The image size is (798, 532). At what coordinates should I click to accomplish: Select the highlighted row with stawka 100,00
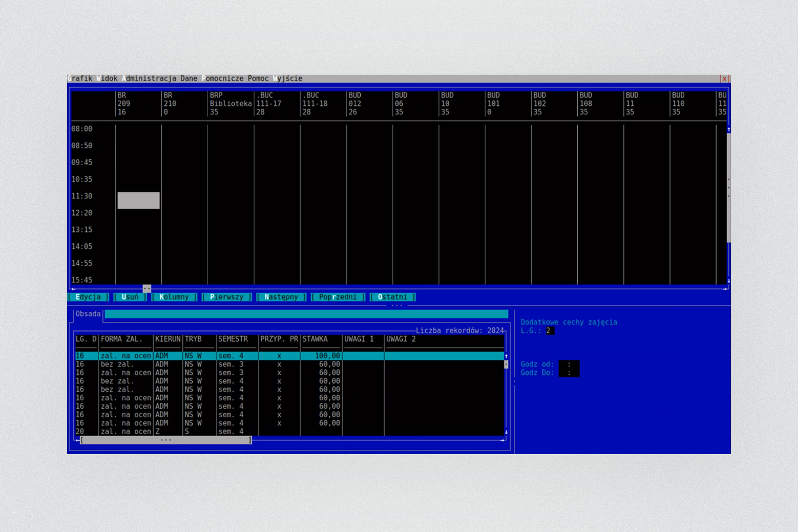click(290, 356)
